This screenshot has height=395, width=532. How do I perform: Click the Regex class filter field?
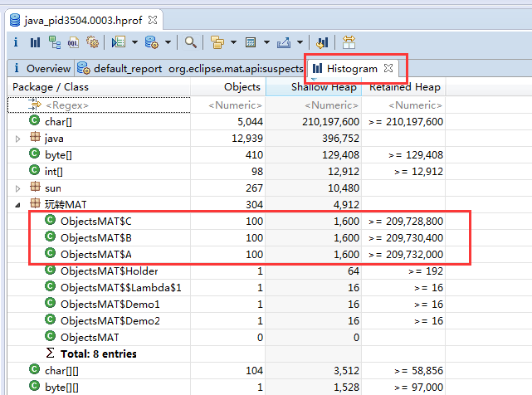[99, 105]
